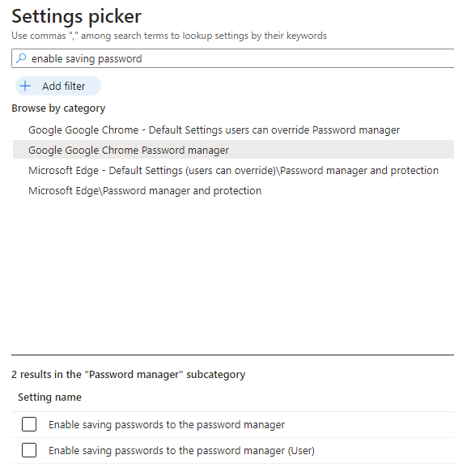Open Microsoft Edge Default Settings Password manager category
454x476 pixels.
tap(233, 171)
